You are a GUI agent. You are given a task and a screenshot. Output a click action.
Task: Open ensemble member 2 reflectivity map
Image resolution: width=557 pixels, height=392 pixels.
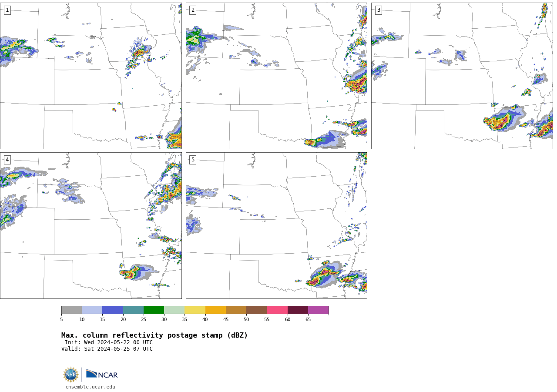click(x=276, y=76)
